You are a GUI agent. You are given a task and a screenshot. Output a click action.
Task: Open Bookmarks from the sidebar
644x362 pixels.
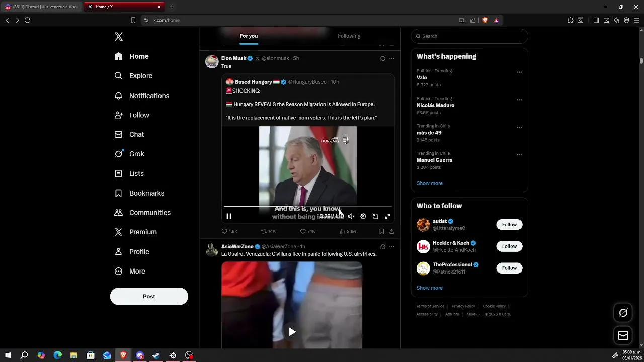click(x=139, y=193)
